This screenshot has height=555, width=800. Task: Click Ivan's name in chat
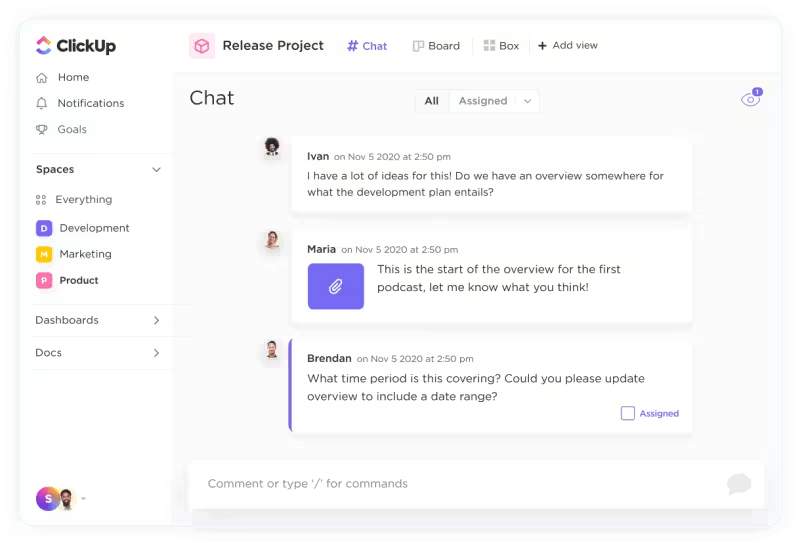point(318,156)
